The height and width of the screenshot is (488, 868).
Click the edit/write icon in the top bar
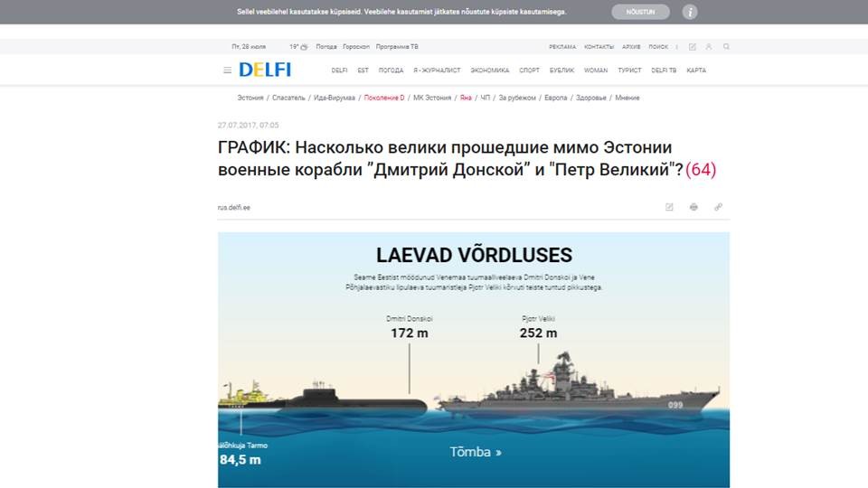click(692, 47)
